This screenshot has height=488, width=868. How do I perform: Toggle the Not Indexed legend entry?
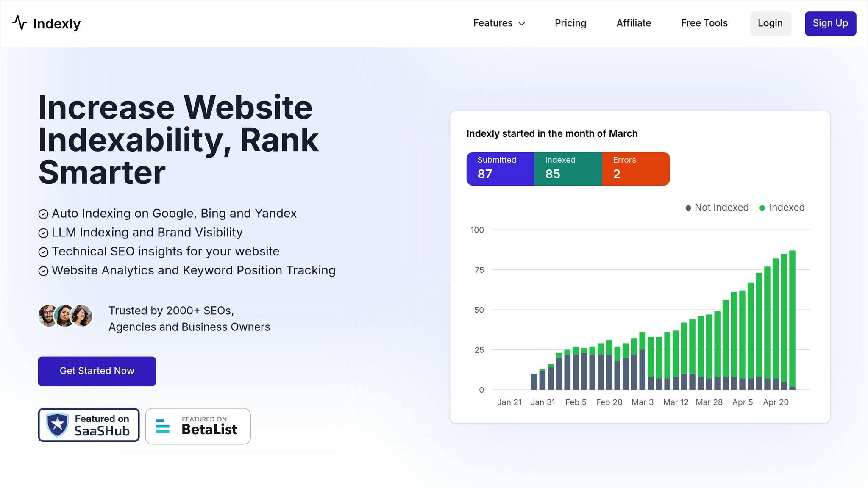point(716,208)
